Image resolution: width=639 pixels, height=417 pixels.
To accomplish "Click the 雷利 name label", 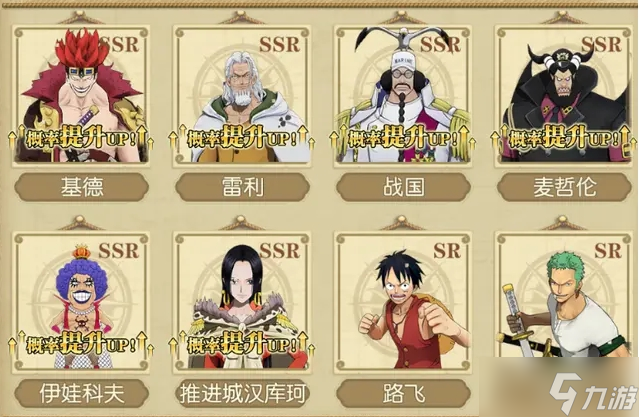I will 242,187.
